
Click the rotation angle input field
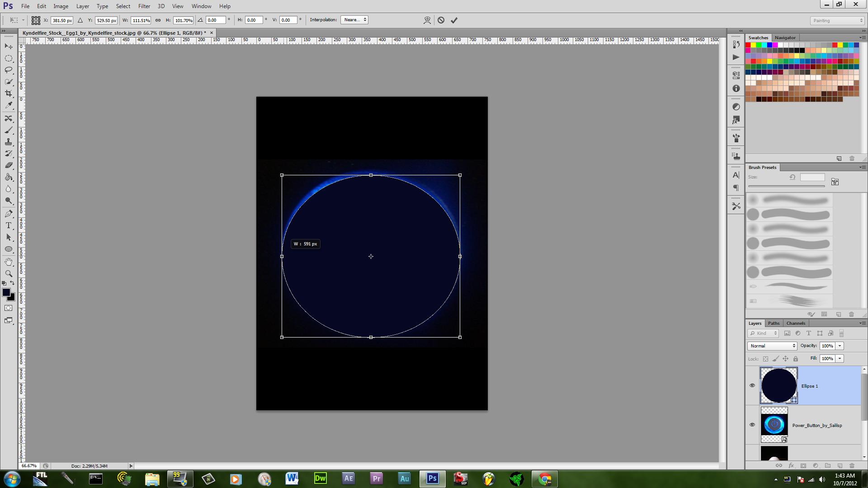[x=216, y=20]
